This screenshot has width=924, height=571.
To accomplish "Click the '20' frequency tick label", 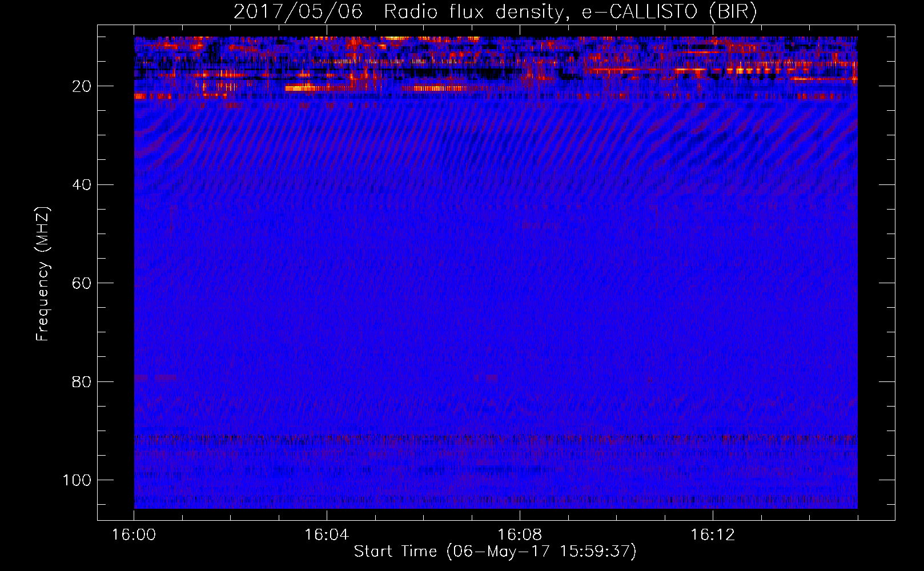I will [82, 86].
